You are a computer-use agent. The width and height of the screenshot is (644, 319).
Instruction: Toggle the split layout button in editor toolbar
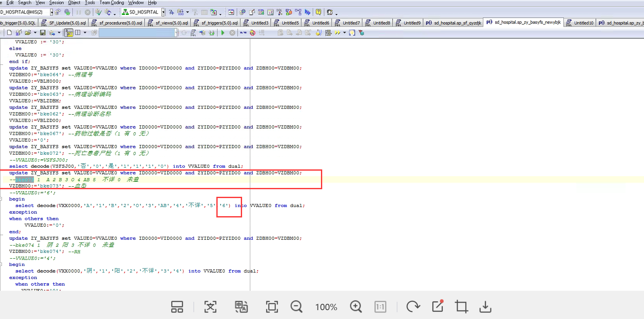click(x=78, y=32)
